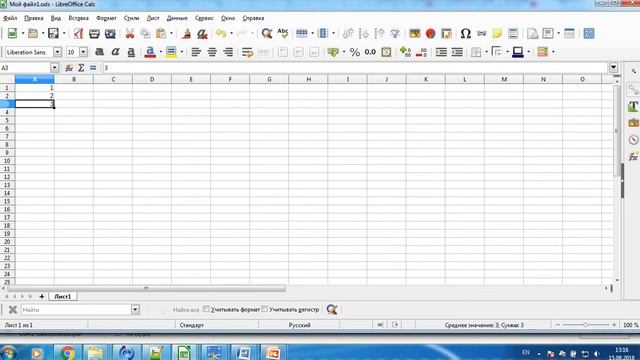Format cell as percent
Viewport: 640px width, 360px height.
tap(355, 52)
